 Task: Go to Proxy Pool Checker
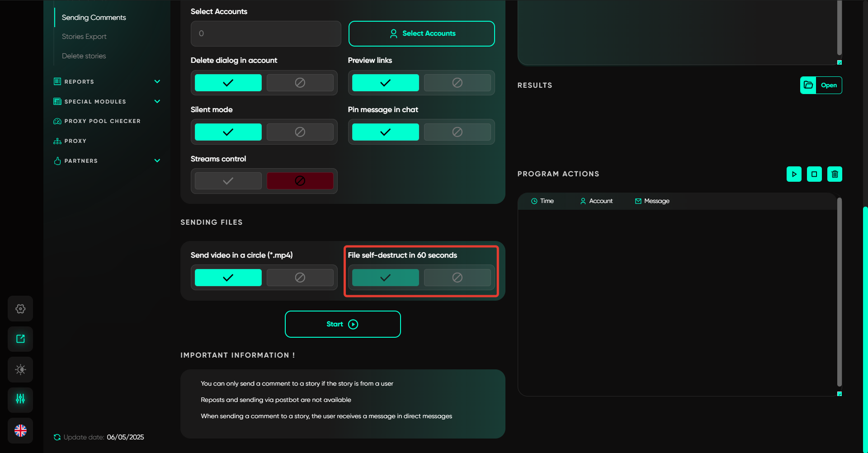tap(102, 121)
